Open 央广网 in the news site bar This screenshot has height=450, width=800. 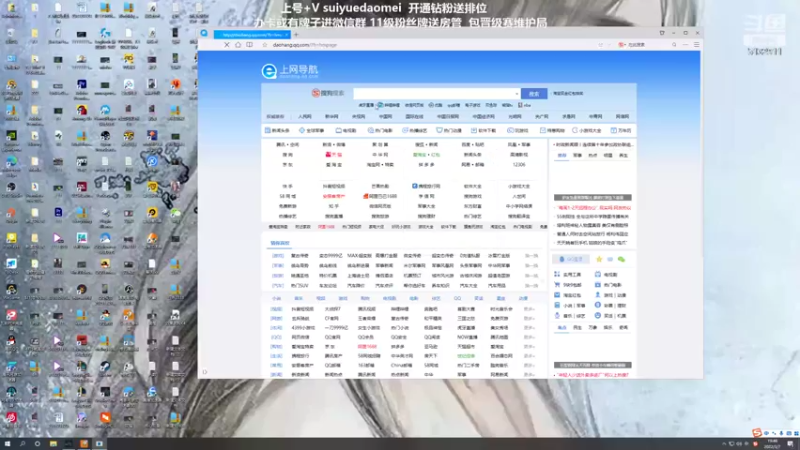point(542,117)
